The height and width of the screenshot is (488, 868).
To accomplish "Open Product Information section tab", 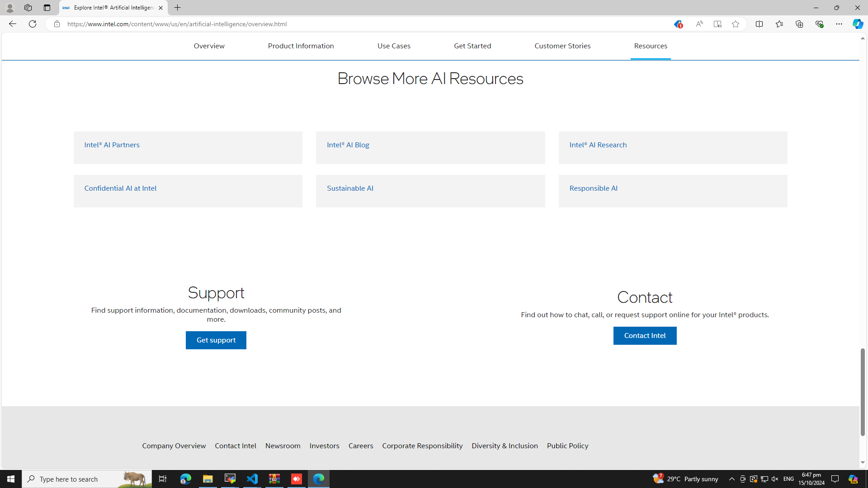I will point(301,46).
